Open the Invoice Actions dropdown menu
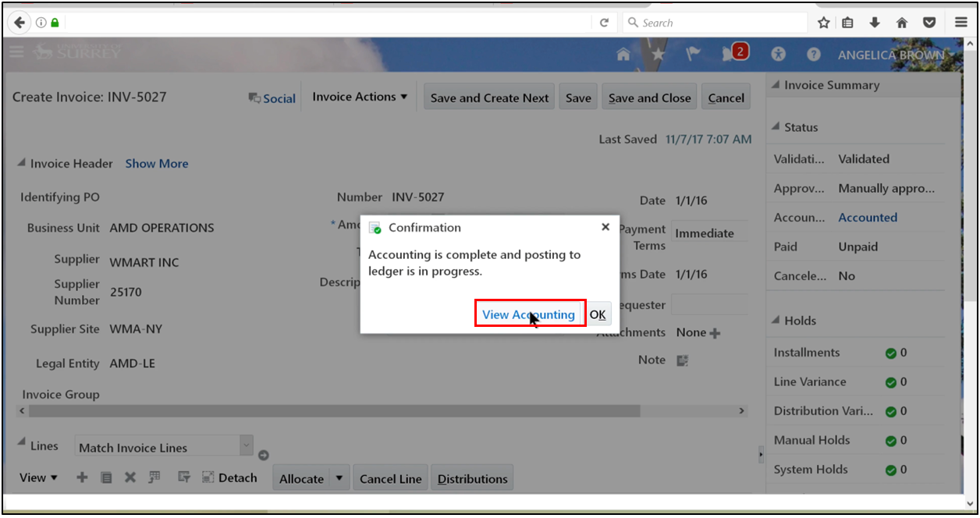The width and height of the screenshot is (980, 518). point(360,97)
